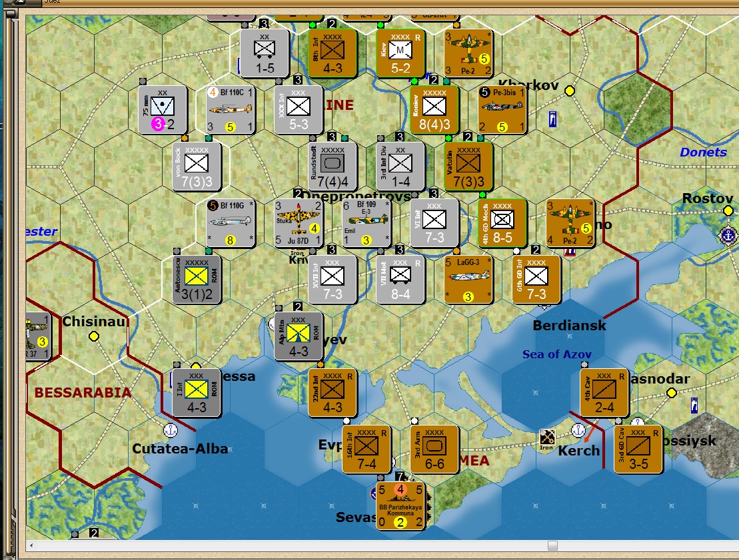739x560 pixels.
Task: Select the Vatutin 7(3)3 front counter
Action: [468, 166]
